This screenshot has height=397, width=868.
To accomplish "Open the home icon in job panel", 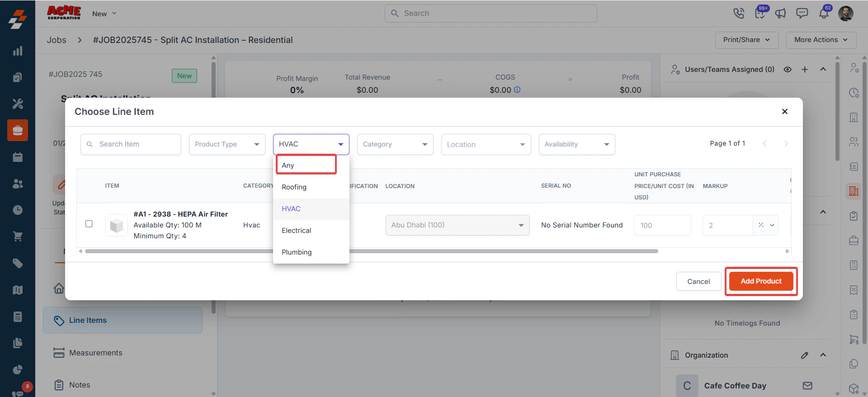I will (x=59, y=288).
